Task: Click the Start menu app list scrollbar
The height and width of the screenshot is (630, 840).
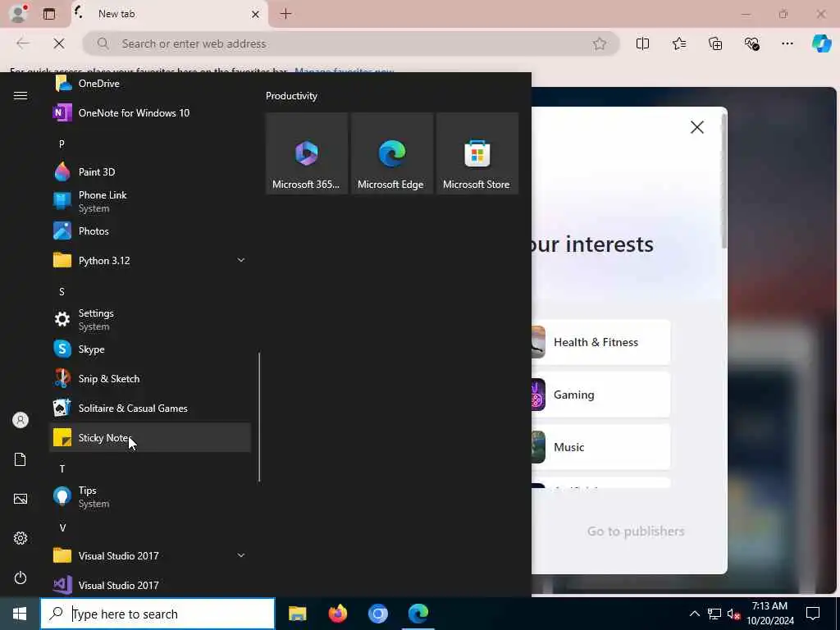Action: point(259,417)
